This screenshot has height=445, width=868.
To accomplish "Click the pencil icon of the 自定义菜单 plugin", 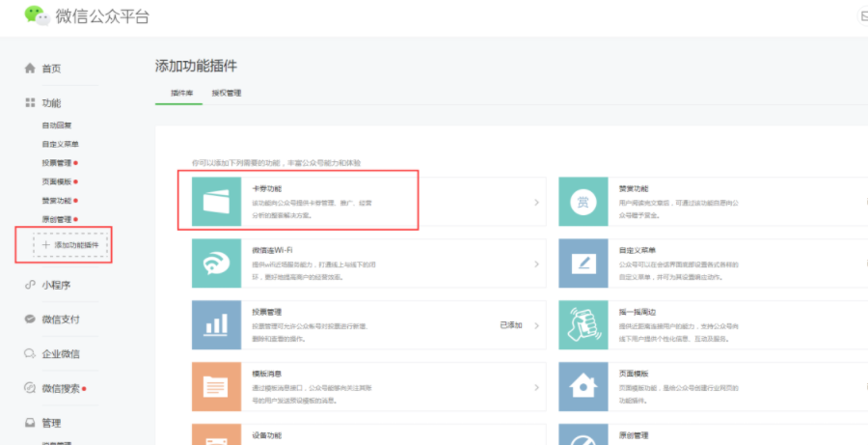I will tap(583, 264).
